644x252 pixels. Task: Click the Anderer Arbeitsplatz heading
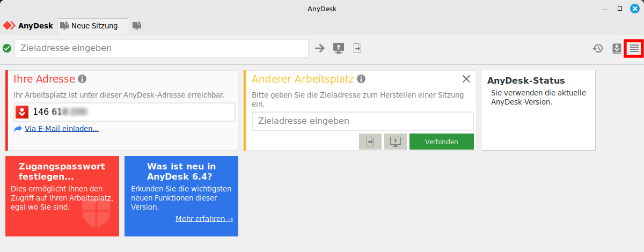(x=303, y=79)
